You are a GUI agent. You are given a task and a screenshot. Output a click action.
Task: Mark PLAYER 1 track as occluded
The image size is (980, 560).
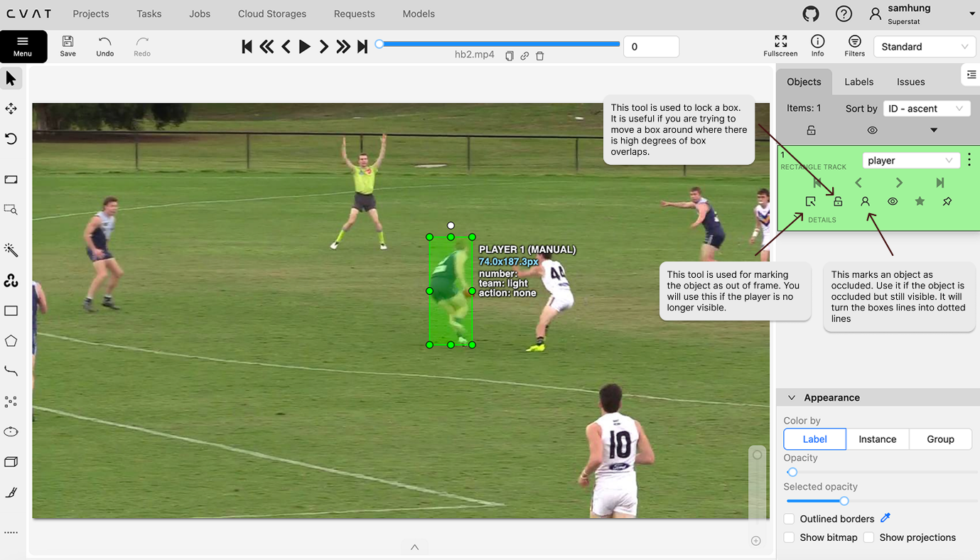click(866, 201)
